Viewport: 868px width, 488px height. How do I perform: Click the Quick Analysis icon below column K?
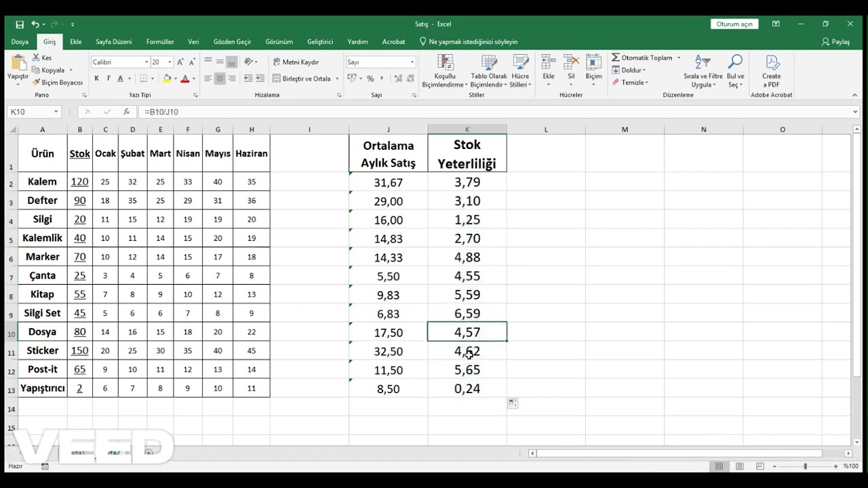coord(513,403)
